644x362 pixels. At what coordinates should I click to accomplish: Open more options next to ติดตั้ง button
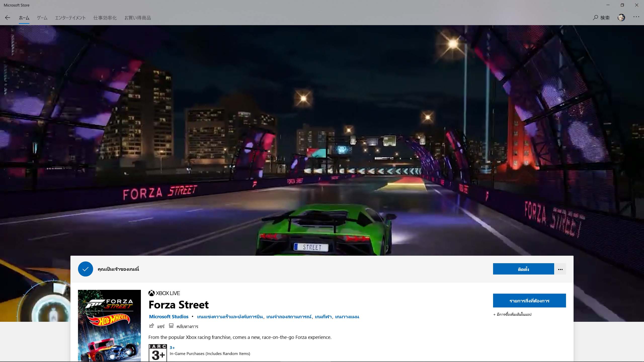[x=560, y=269]
